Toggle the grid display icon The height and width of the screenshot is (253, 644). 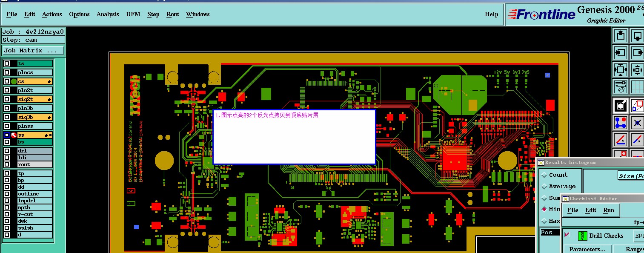[x=637, y=87]
